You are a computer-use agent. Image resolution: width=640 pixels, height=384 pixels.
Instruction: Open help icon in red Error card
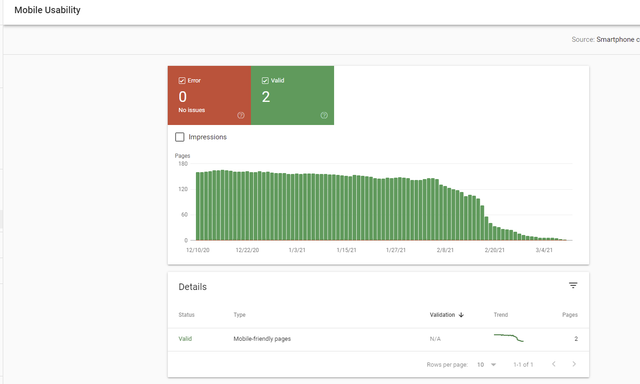(241, 115)
